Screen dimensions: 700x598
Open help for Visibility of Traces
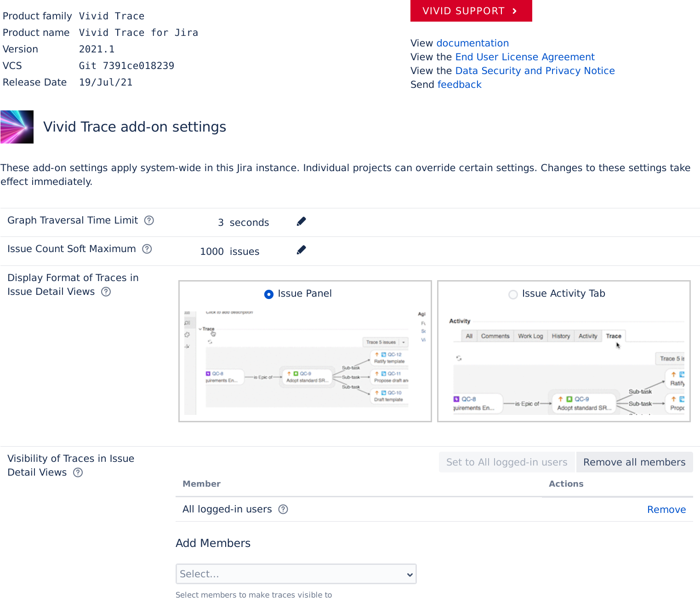(78, 472)
